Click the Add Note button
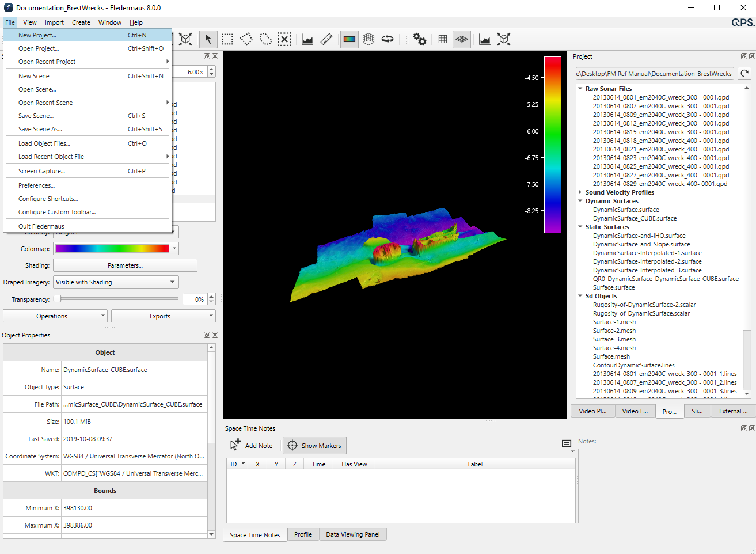The height and width of the screenshot is (554, 756). [x=252, y=446]
